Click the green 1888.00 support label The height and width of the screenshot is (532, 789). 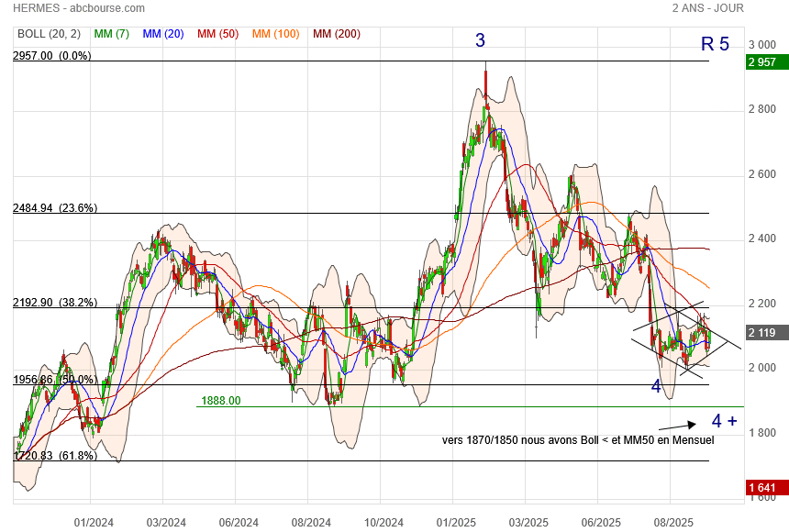tap(221, 401)
